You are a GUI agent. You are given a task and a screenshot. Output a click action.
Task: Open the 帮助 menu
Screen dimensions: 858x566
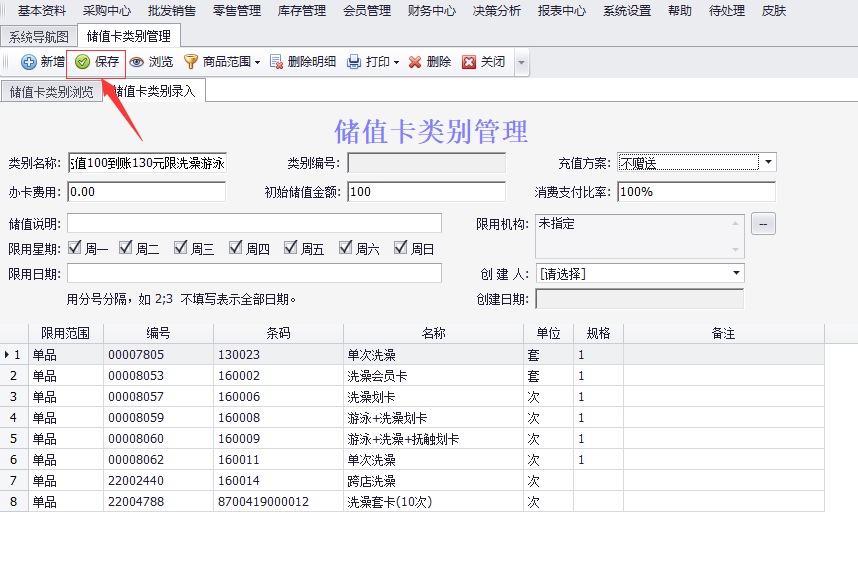680,10
